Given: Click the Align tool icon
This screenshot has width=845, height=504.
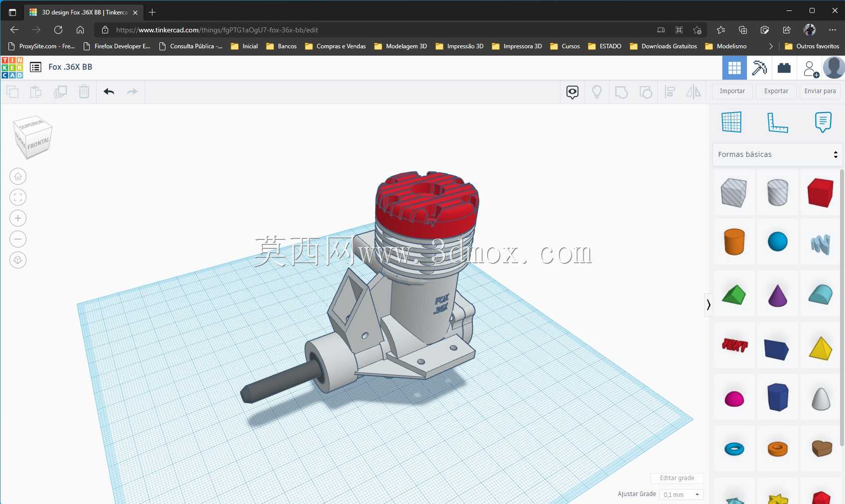Looking at the screenshot, I should [x=670, y=92].
